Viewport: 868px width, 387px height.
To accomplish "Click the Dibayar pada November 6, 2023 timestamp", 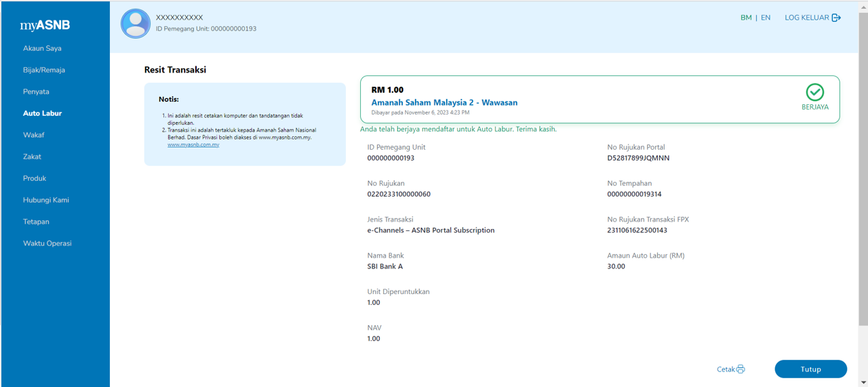I will coord(420,113).
